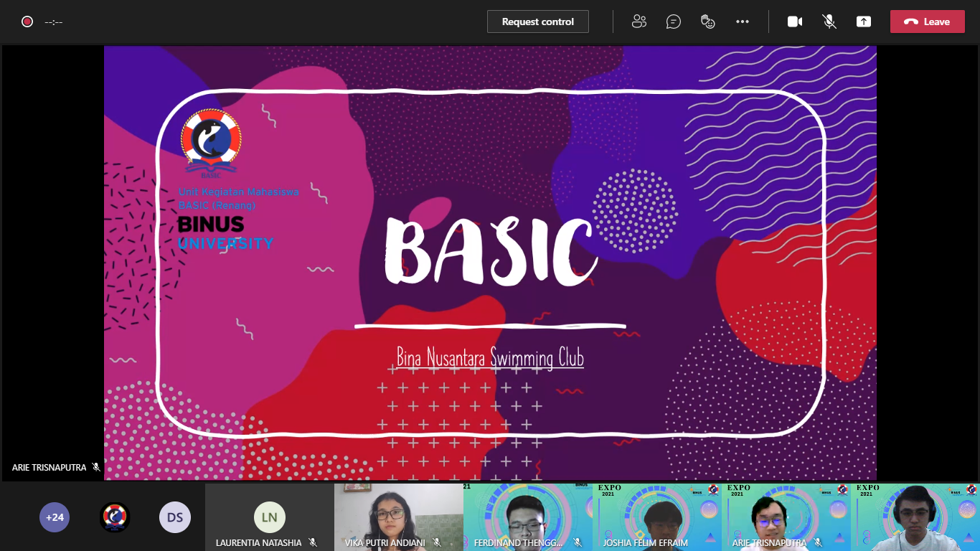Click Request control

click(537, 22)
